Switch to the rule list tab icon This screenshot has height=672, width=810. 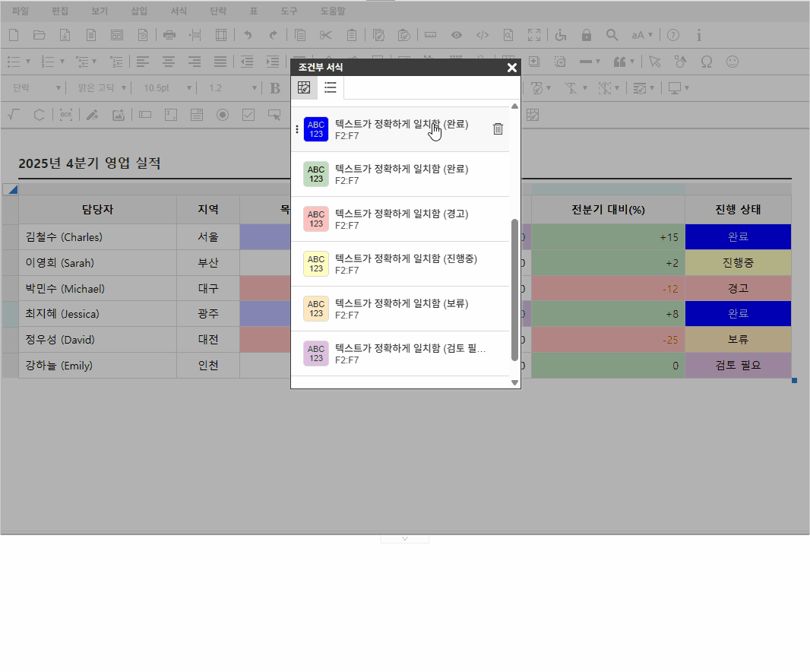coord(331,88)
